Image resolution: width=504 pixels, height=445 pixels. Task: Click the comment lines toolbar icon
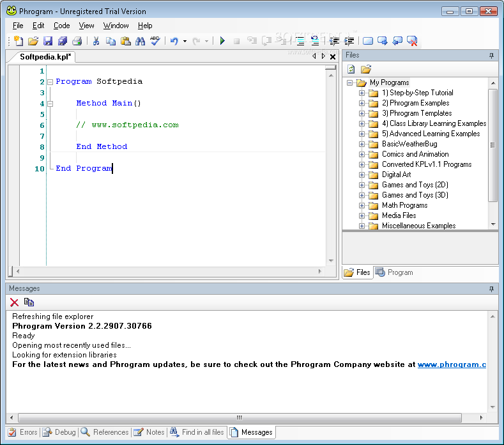click(x=300, y=41)
